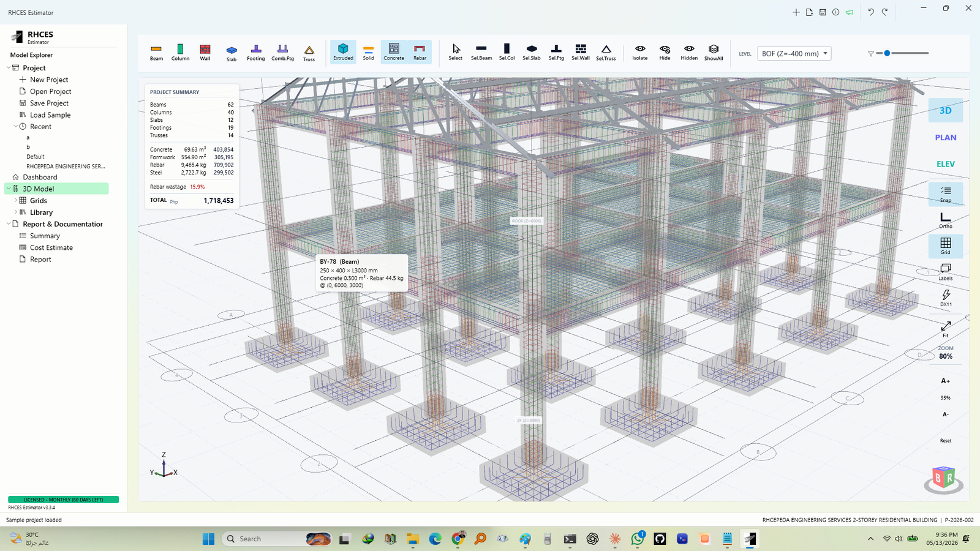Collapse the Recent node
Screen dimensions: 980x551
point(16,127)
